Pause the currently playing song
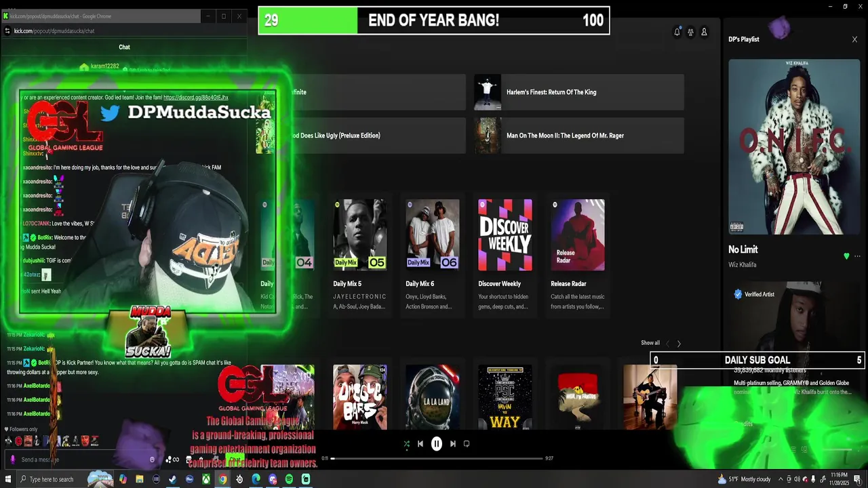The width and height of the screenshot is (868, 488). point(437,444)
